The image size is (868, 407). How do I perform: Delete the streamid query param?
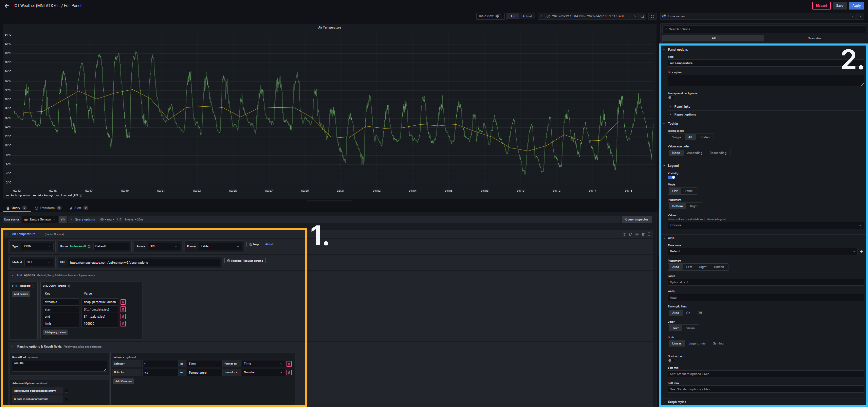pyautogui.click(x=123, y=302)
